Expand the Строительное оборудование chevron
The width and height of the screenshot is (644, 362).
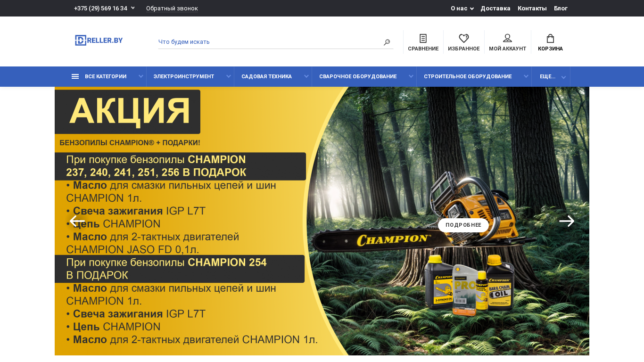click(526, 77)
